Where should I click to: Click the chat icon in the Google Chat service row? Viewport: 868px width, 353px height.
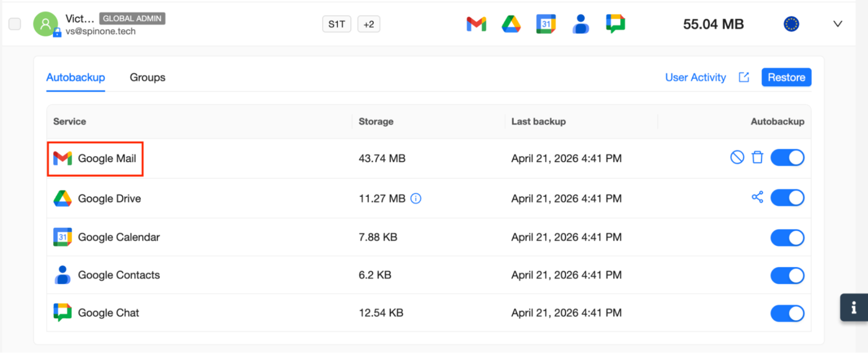coord(63,313)
